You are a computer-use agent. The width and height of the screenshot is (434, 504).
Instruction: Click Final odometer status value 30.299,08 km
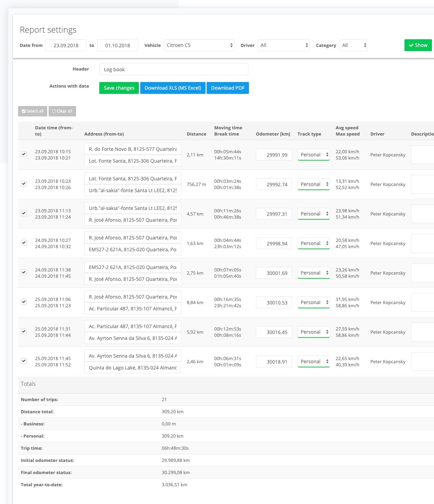pyautogui.click(x=176, y=472)
